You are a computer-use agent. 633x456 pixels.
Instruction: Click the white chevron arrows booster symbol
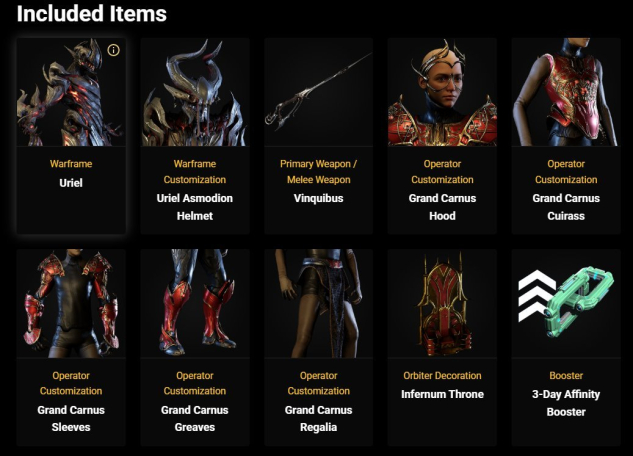coord(536,296)
